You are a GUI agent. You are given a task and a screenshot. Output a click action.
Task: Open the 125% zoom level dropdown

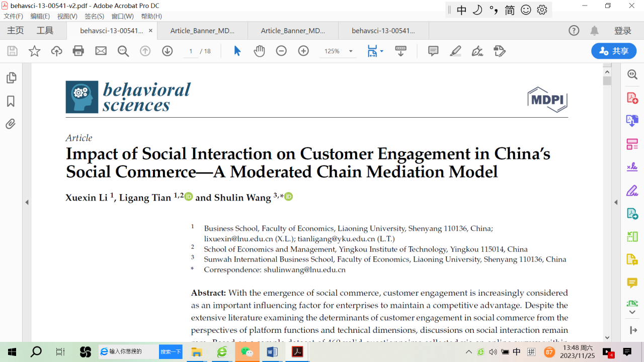[351, 51]
